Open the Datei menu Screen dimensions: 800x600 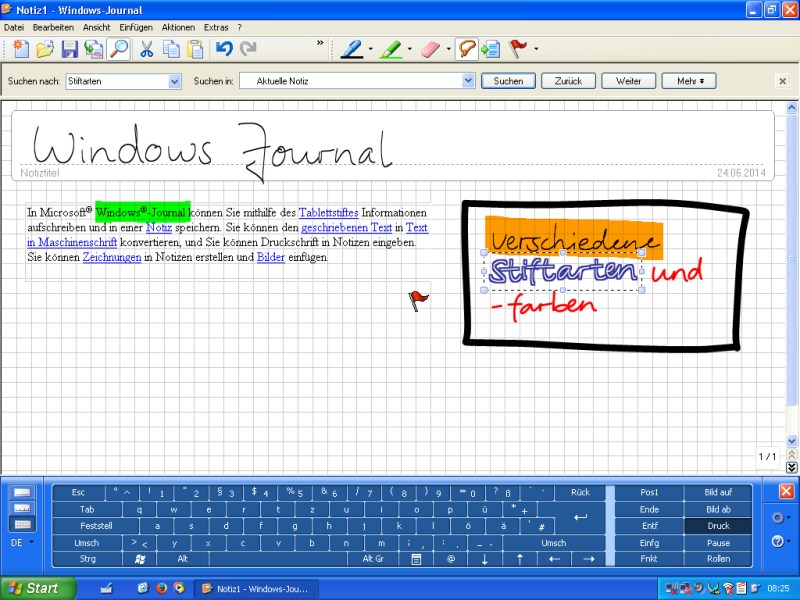[x=14, y=28]
